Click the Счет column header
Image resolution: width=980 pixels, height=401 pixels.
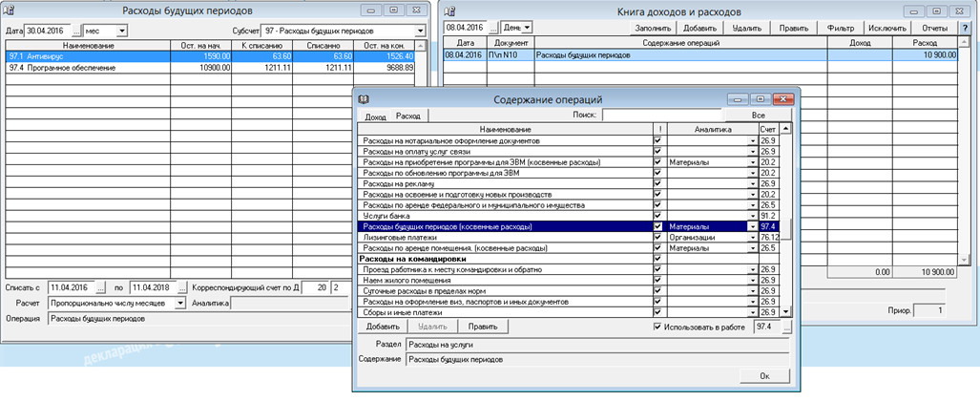click(769, 129)
